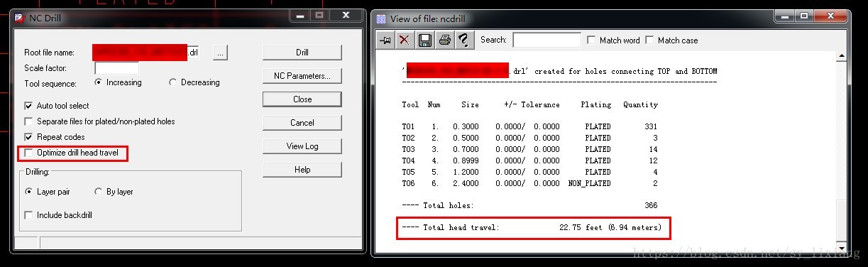Screen dimensions: 868x267
Task: Toggle the Match case checkbox
Action: click(649, 40)
